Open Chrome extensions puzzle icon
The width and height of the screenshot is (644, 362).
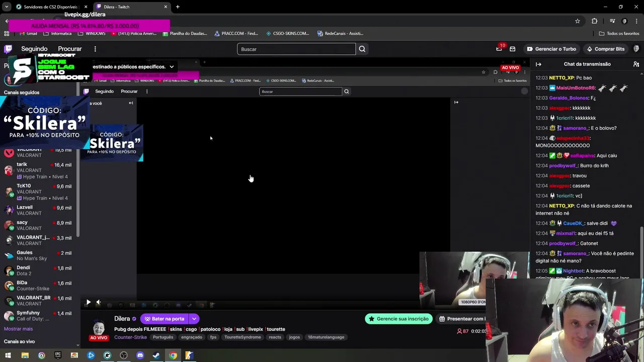[595, 21]
